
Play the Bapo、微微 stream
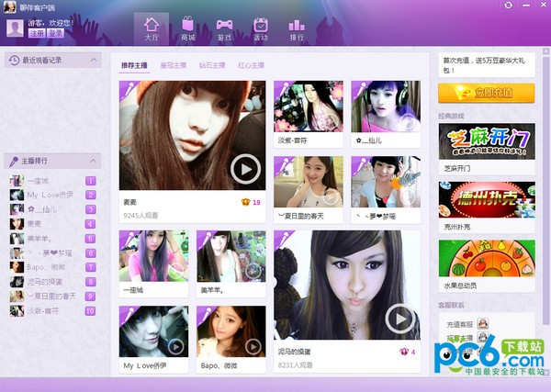tap(253, 347)
